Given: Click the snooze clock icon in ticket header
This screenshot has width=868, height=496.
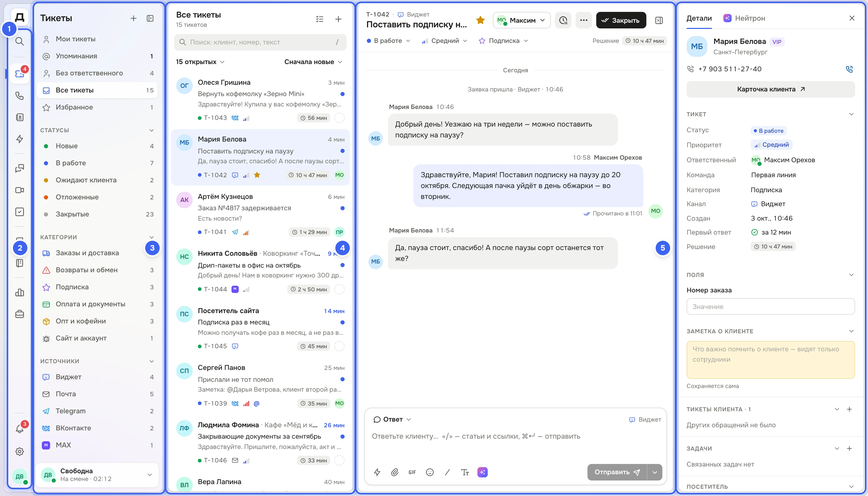Looking at the screenshot, I should [563, 20].
